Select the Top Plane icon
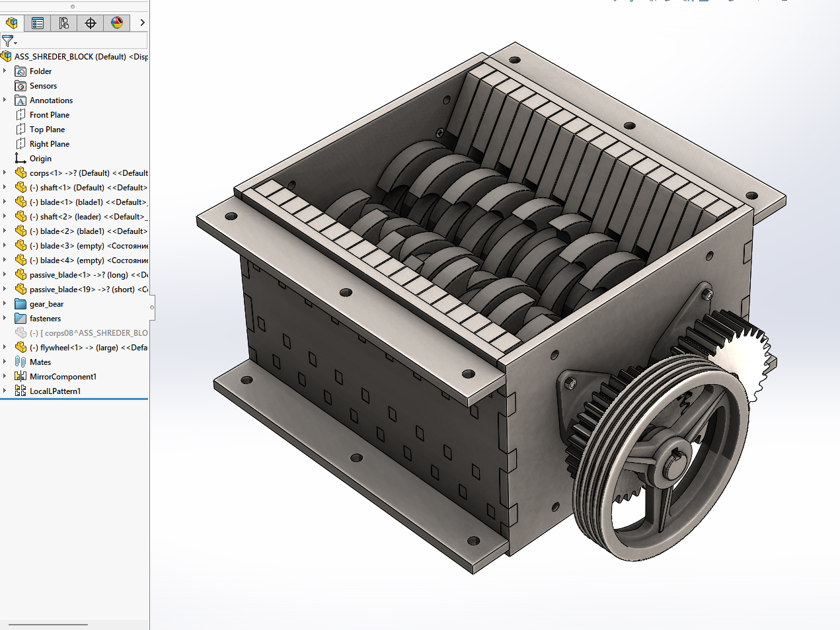Screen dimensions: 840x630 pyautogui.click(x=20, y=129)
